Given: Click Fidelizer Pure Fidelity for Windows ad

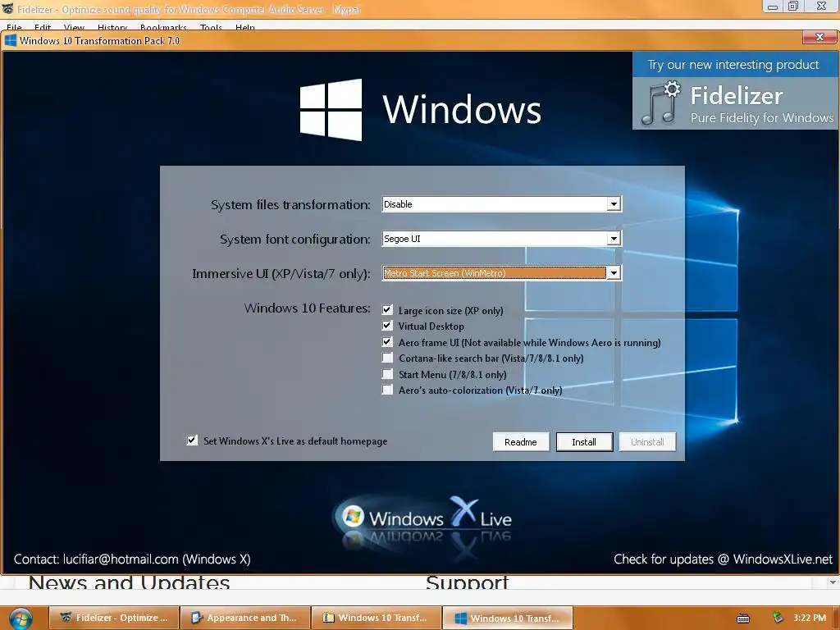Looking at the screenshot, I should (735, 103).
